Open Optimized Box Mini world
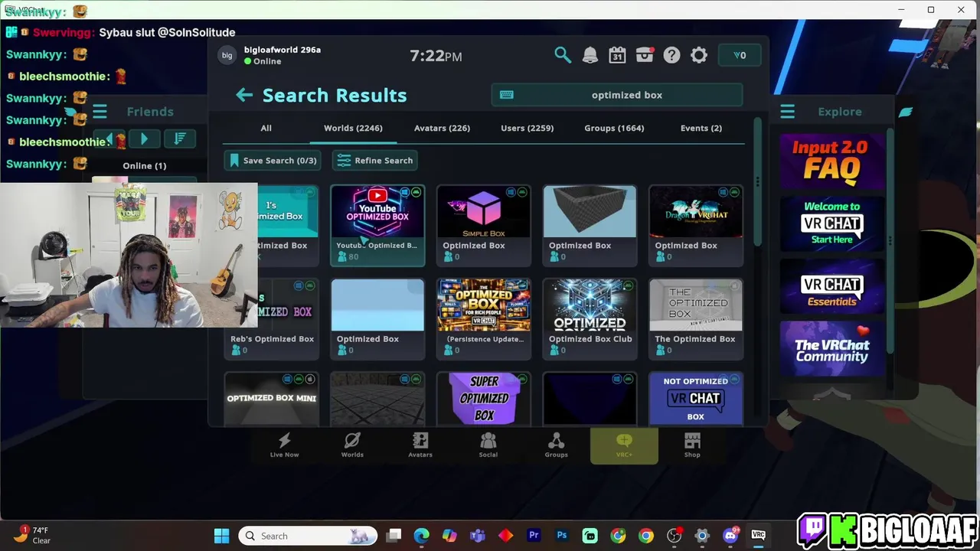 tap(272, 399)
